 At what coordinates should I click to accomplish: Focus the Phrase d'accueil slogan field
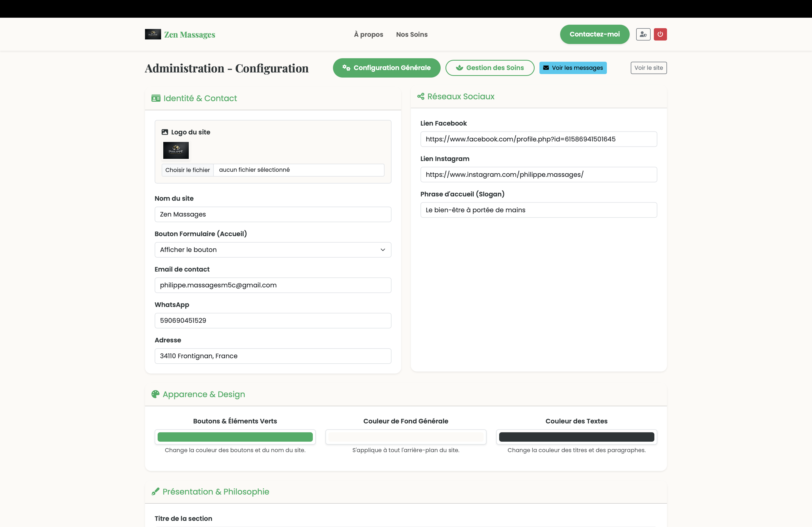click(539, 210)
